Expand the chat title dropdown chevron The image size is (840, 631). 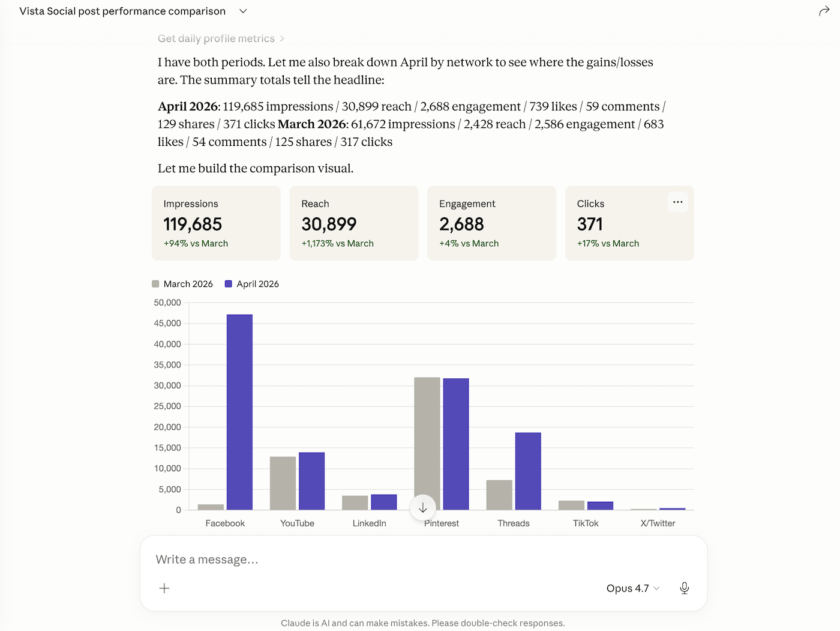pos(243,11)
